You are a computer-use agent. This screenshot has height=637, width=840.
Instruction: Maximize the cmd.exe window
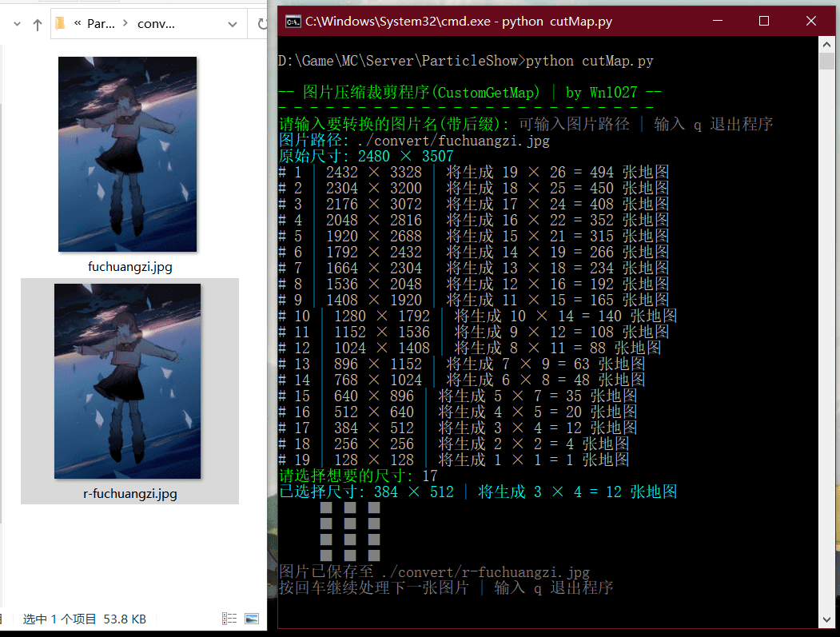tap(764, 21)
